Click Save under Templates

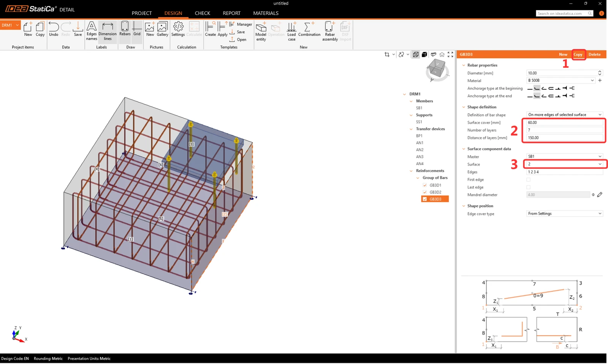click(237, 32)
